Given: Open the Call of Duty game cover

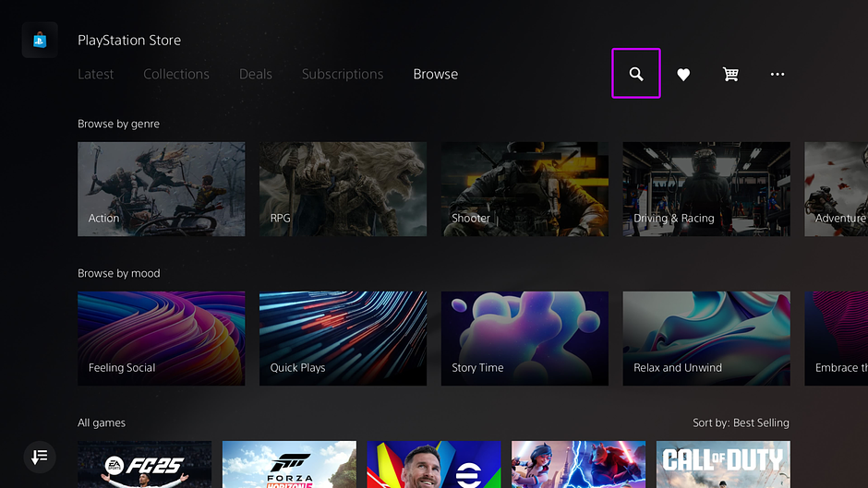Looking at the screenshot, I should 723,464.
